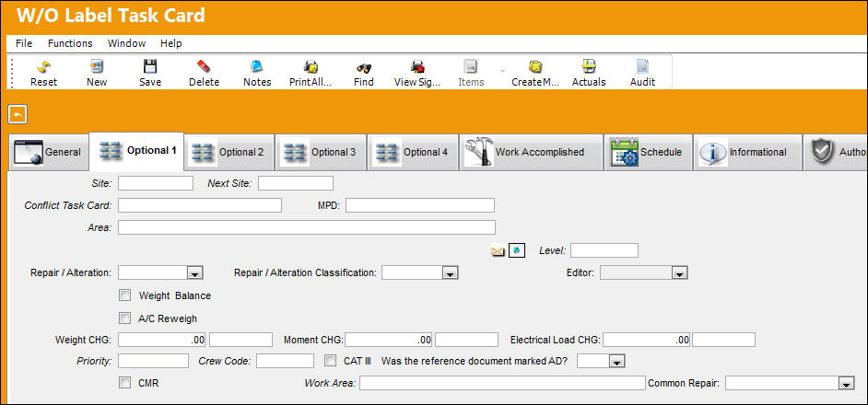
Task: Click the Next Site input field
Action: pyautogui.click(x=296, y=183)
